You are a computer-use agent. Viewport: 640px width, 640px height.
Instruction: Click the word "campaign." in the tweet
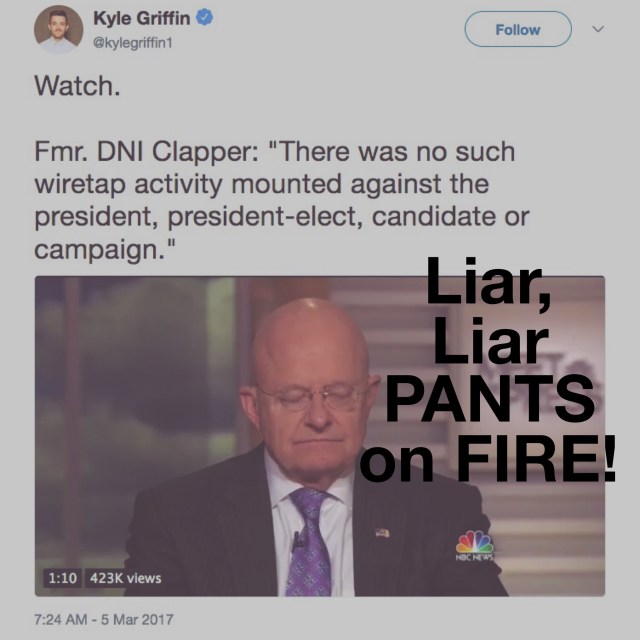coord(99,249)
